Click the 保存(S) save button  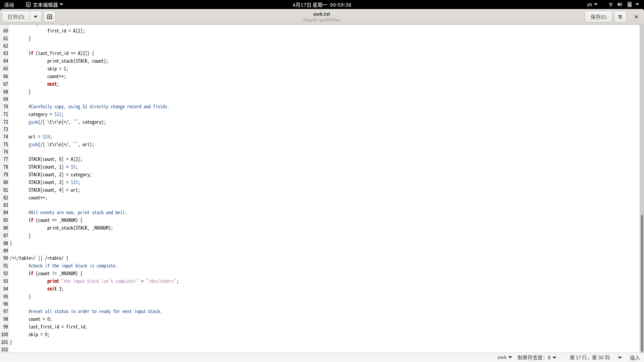pyautogui.click(x=598, y=17)
